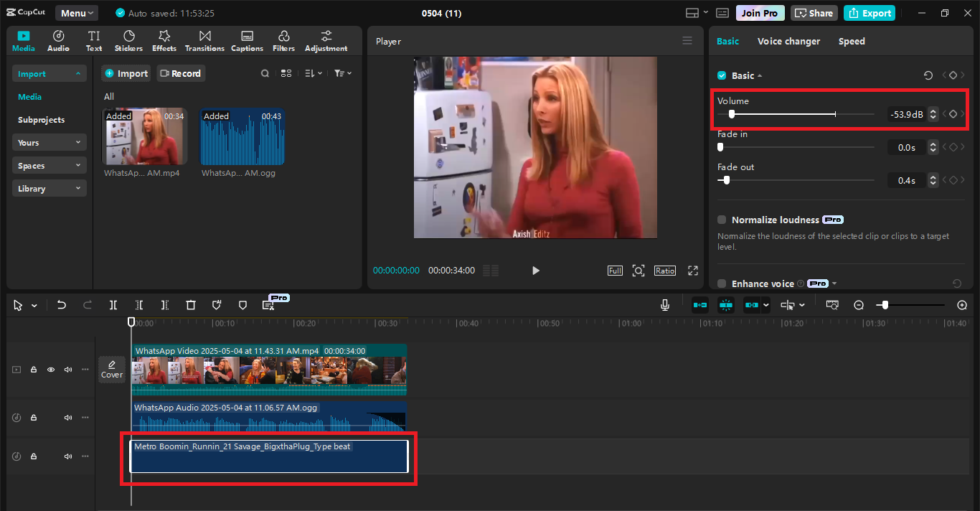Open the Stickers tab
Screen dimensions: 980x511
[x=128, y=41]
